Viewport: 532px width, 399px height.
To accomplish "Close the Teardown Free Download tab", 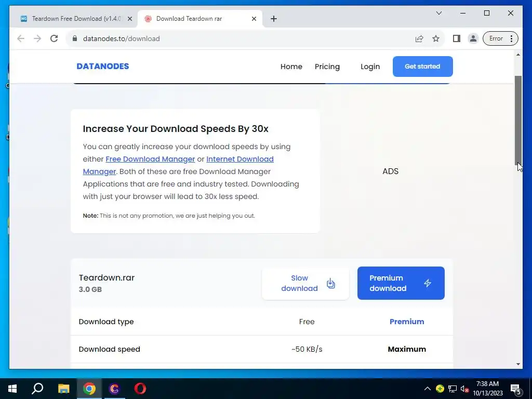I will pos(129,19).
